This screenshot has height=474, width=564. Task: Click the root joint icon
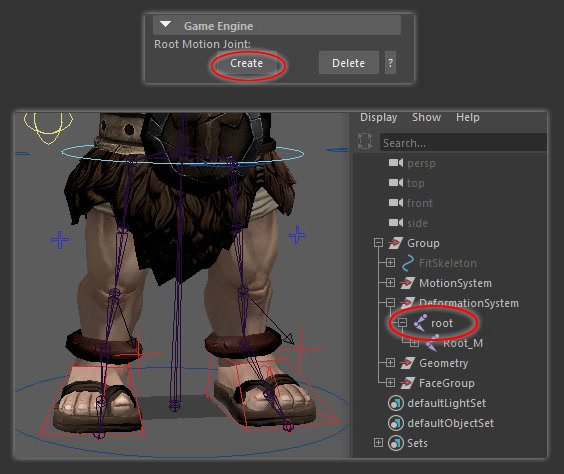pos(420,323)
